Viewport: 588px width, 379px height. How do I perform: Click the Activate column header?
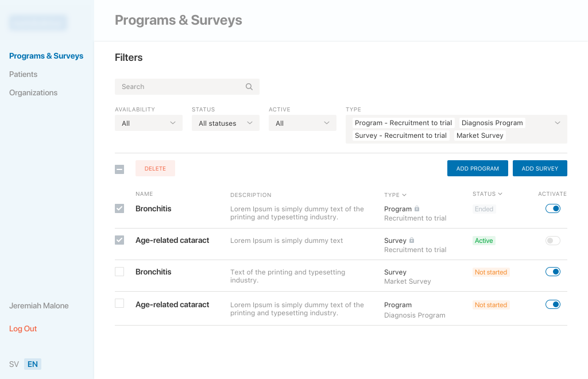click(552, 194)
